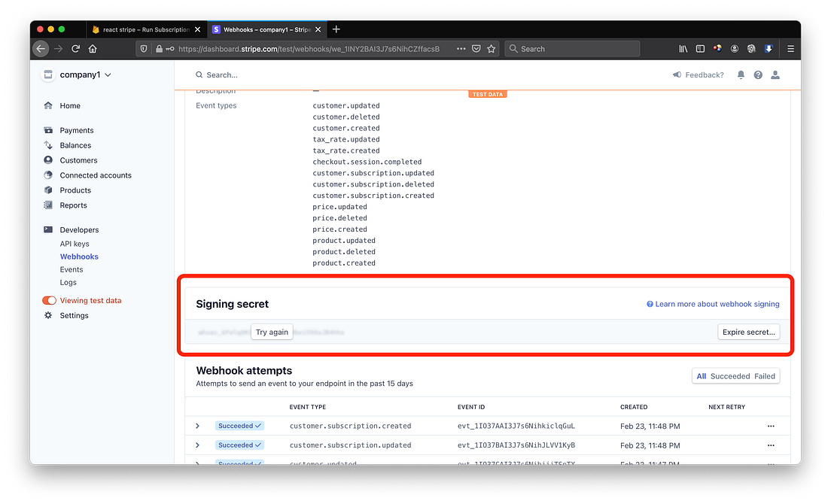Open the Home section in Stripe sidebar
Image resolution: width=831 pixels, height=504 pixels.
[x=70, y=105]
